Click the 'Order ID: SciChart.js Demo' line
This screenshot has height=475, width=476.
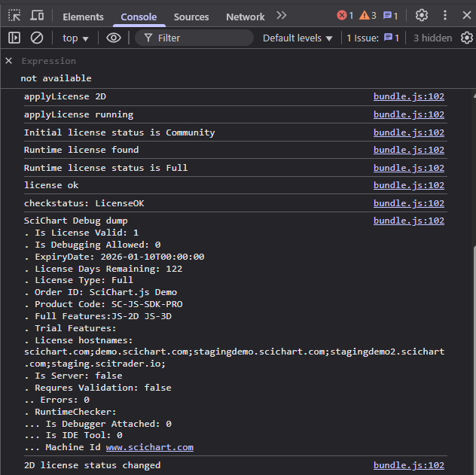pyautogui.click(x=105, y=292)
